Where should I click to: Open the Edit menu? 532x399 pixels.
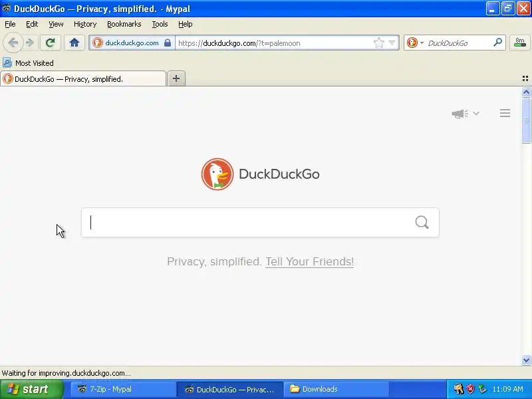(x=32, y=24)
